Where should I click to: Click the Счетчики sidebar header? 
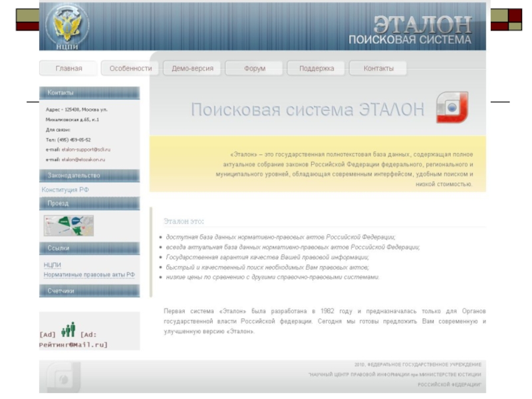(90, 291)
